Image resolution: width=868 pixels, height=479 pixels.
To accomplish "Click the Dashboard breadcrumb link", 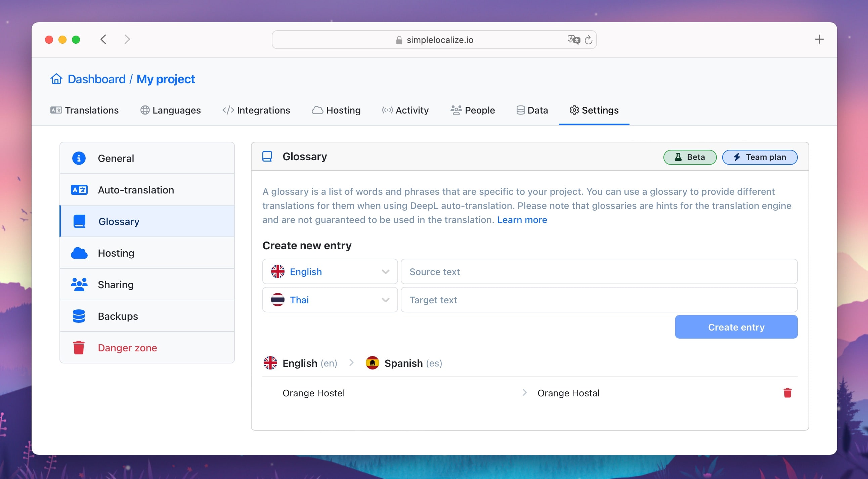I will point(96,79).
